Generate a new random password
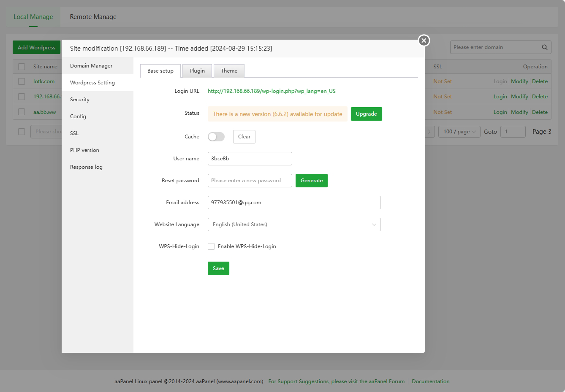This screenshot has height=392, width=565. pyautogui.click(x=311, y=181)
